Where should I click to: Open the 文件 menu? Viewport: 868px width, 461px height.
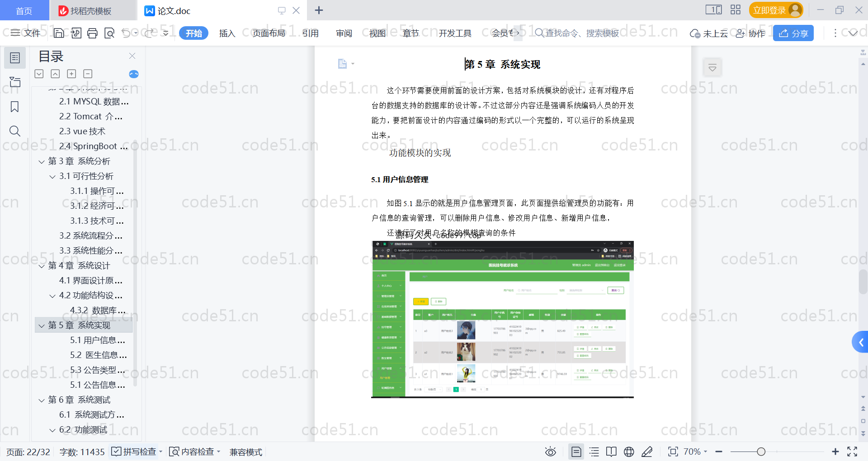(26, 33)
